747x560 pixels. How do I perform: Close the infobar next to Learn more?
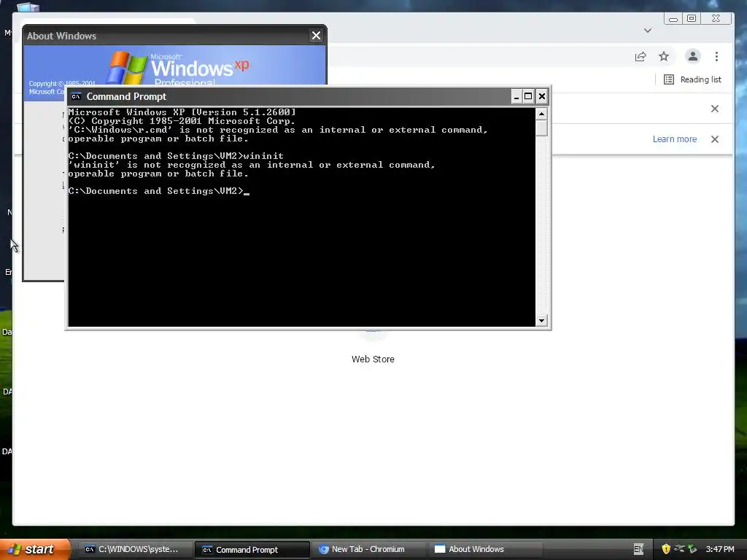[x=715, y=139]
